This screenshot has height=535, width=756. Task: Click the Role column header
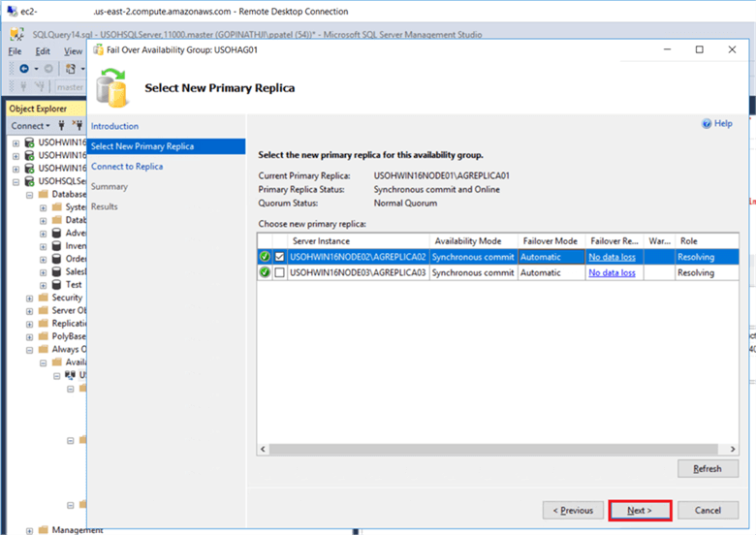click(707, 241)
